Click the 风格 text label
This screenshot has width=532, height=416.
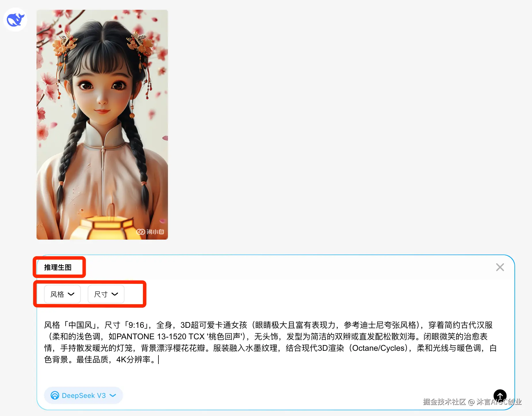click(57, 294)
